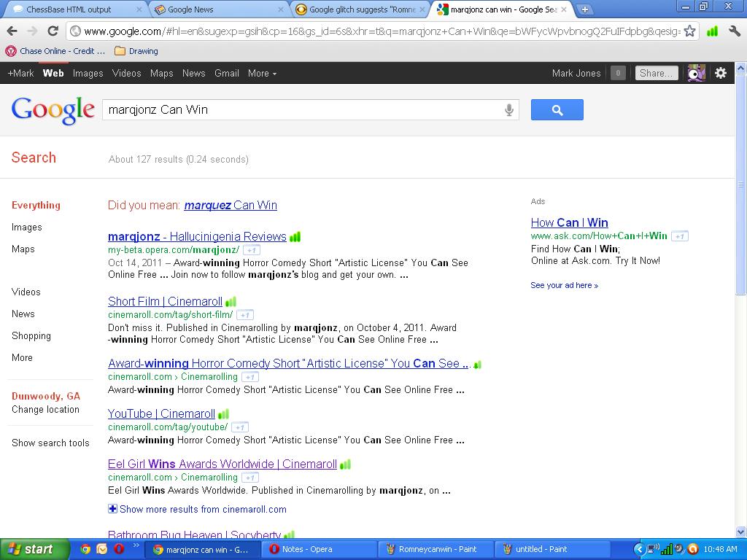
Task: Click green rating bars beside Short Film | Cinemaroll
Action: [231, 302]
